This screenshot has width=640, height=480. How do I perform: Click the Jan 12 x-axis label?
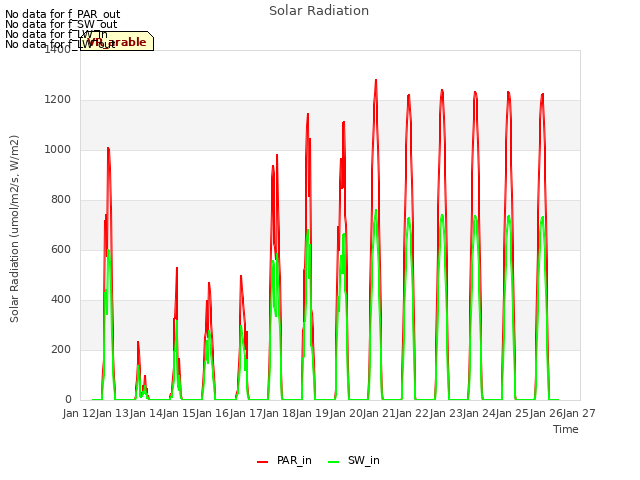pos(79,413)
